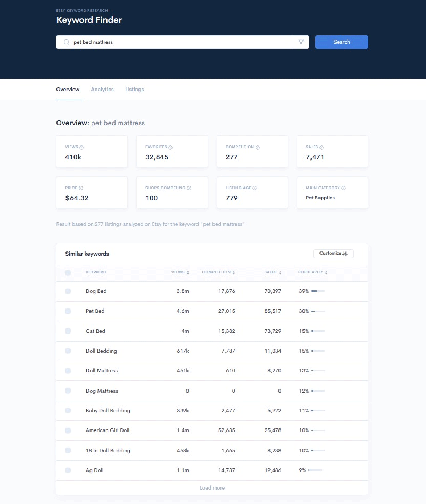The width and height of the screenshot is (426, 504).
Task: Switch to the Analytics tab
Action: [102, 90]
